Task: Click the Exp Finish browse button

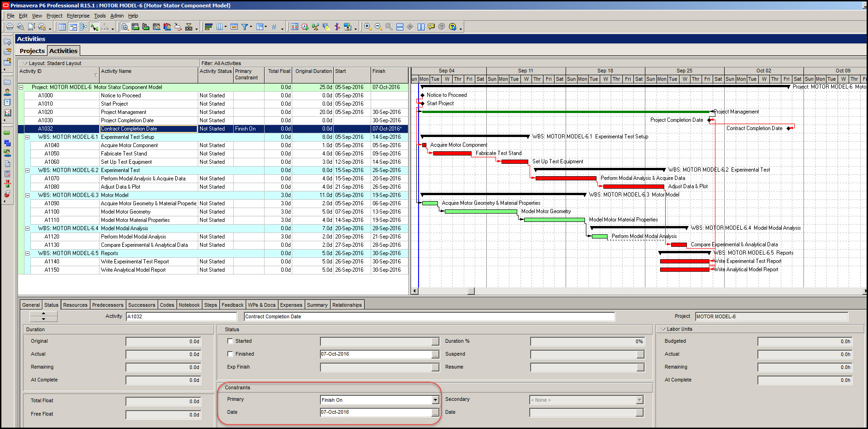Action: point(436,367)
